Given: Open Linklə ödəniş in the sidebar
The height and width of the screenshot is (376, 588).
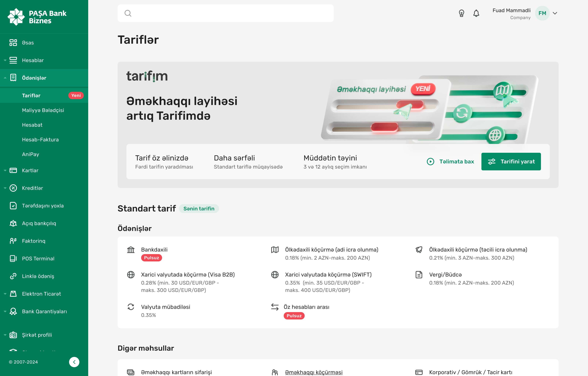Looking at the screenshot, I should point(38,276).
